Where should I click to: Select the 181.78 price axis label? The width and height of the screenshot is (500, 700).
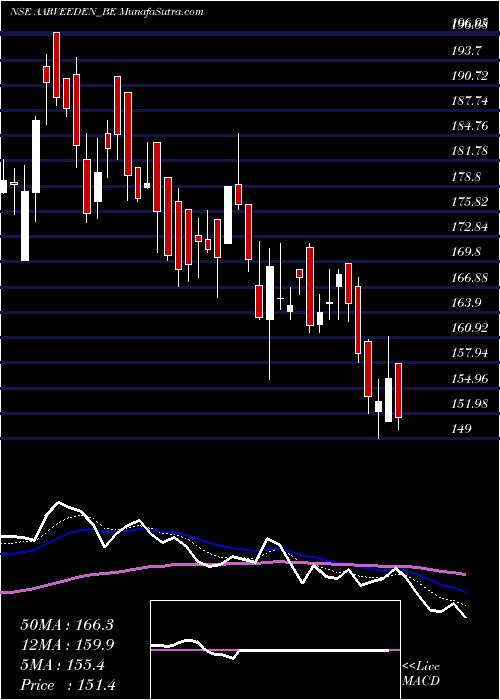[x=470, y=152]
